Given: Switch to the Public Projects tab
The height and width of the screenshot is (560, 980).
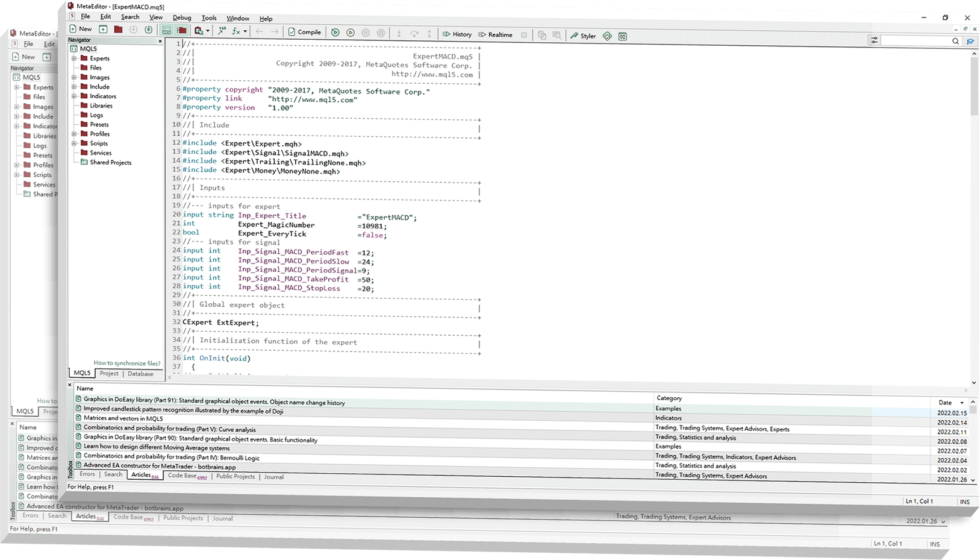Looking at the screenshot, I should [236, 476].
